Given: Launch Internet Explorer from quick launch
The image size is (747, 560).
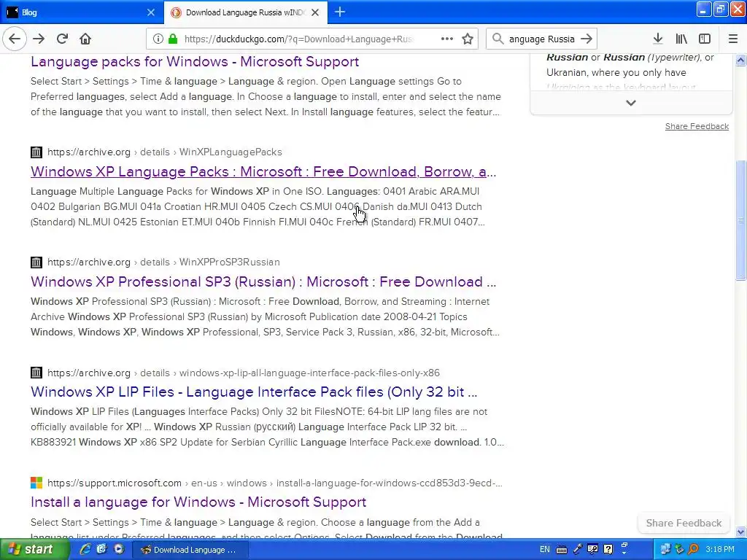Looking at the screenshot, I should click(x=85, y=550).
